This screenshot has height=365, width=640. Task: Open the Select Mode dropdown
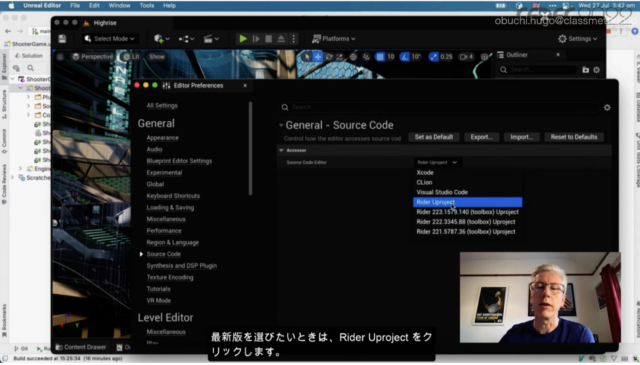pyautogui.click(x=109, y=39)
